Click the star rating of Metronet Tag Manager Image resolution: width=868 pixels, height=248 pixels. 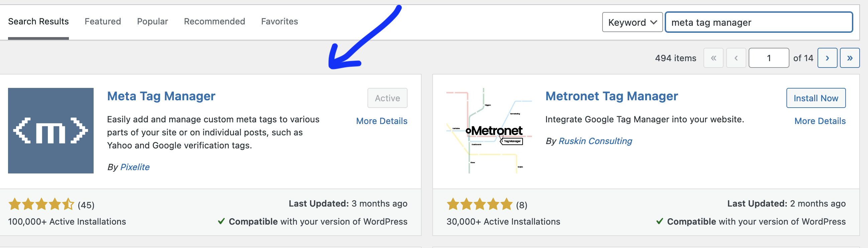(479, 204)
